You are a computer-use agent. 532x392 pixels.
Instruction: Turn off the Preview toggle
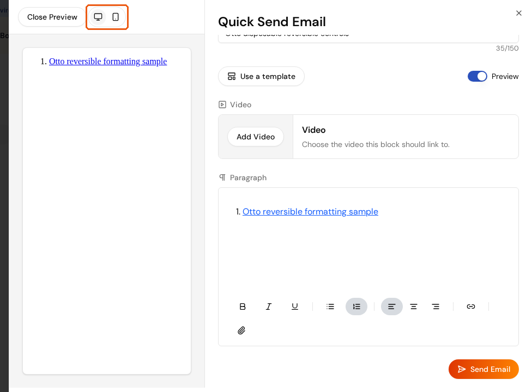click(x=477, y=76)
